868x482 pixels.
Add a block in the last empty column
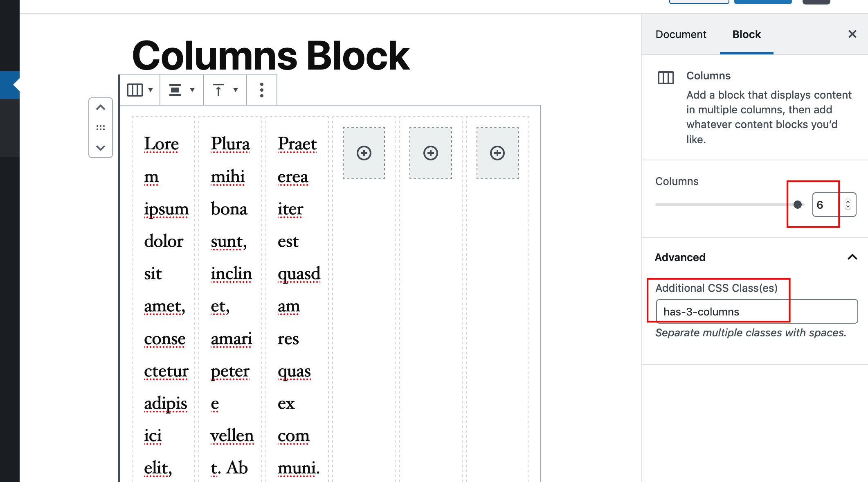pos(497,153)
